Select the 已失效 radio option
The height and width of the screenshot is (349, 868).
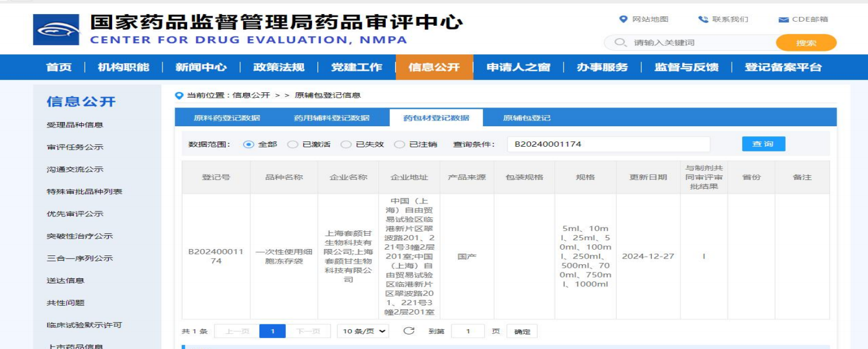(346, 144)
